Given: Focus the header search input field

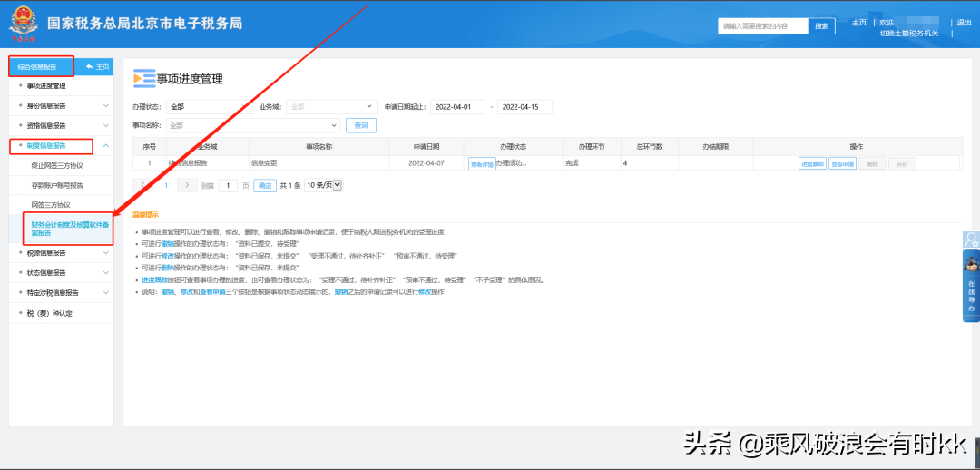Looking at the screenshot, I should pyautogui.click(x=762, y=26).
